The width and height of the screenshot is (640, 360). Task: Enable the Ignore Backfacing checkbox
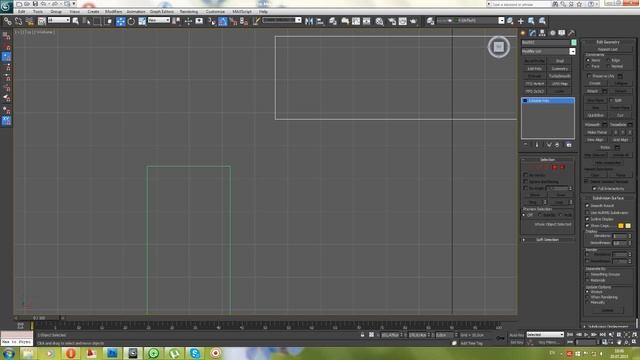click(526, 181)
